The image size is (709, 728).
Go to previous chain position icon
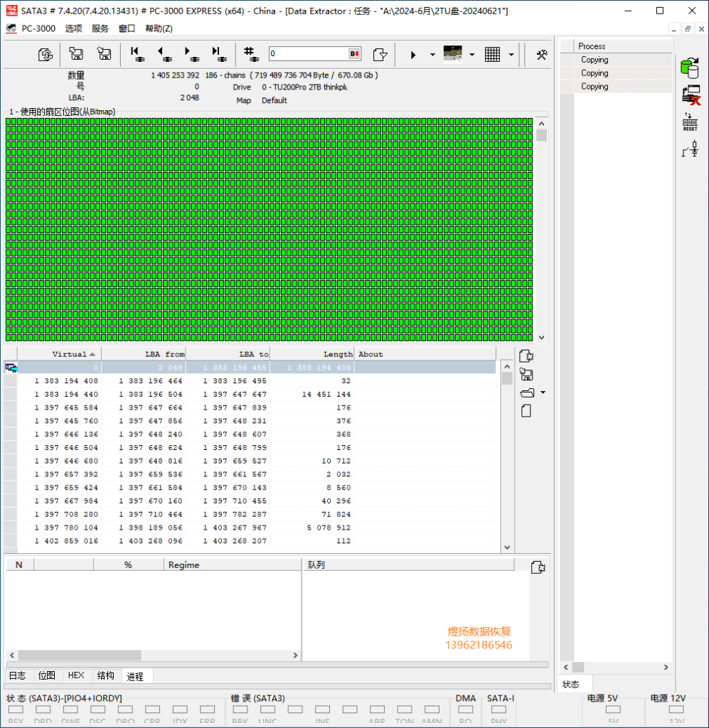coord(164,54)
